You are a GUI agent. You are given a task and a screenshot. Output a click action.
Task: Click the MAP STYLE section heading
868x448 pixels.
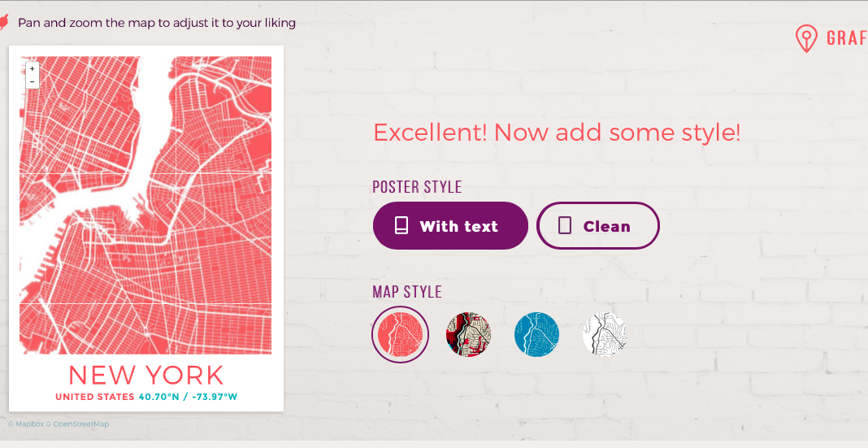tap(407, 292)
